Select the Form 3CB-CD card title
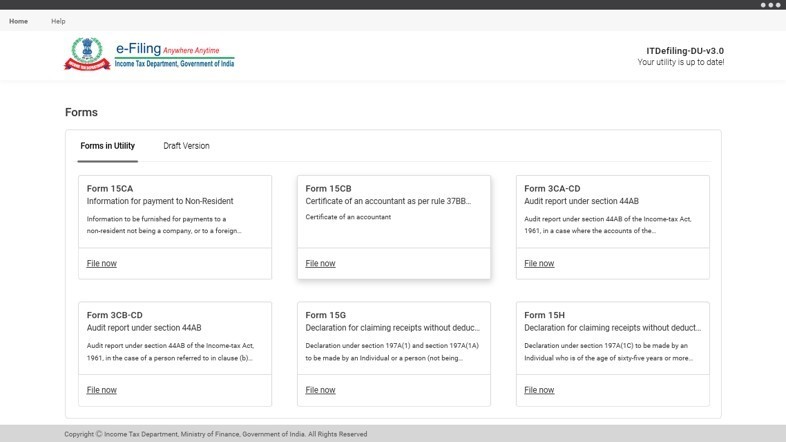This screenshot has width=786, height=442. point(114,315)
